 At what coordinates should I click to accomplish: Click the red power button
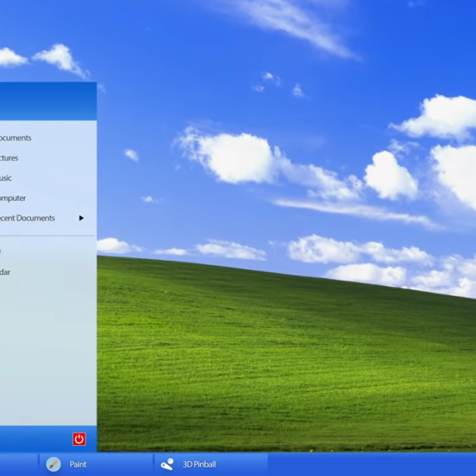click(x=79, y=439)
